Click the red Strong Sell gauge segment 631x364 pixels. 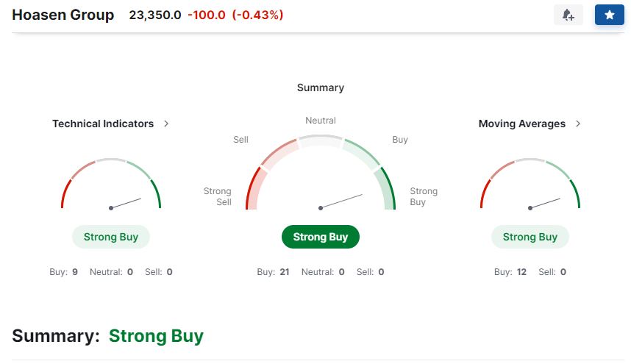click(253, 188)
